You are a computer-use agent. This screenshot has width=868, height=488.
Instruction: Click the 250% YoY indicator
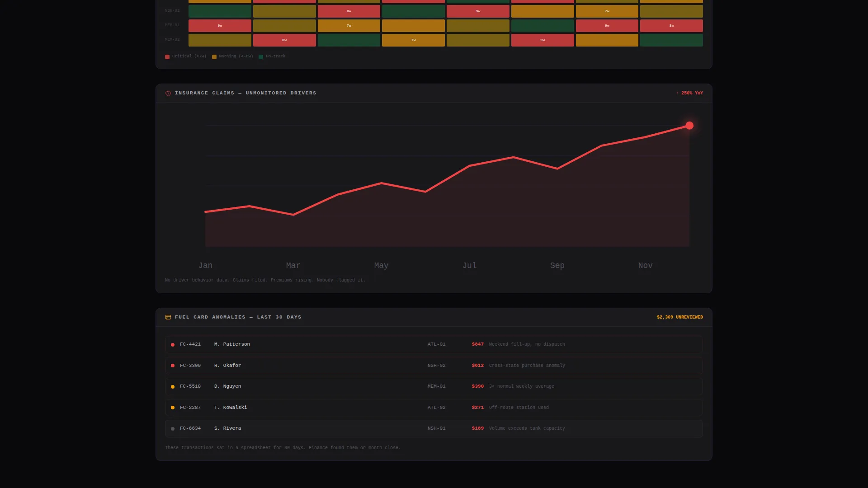point(689,93)
